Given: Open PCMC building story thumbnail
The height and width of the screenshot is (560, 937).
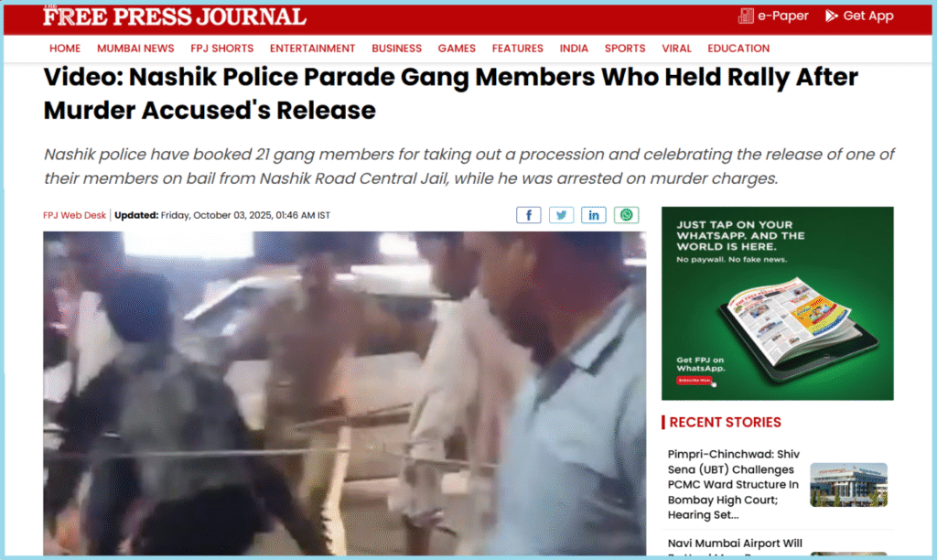Looking at the screenshot, I should click(848, 485).
